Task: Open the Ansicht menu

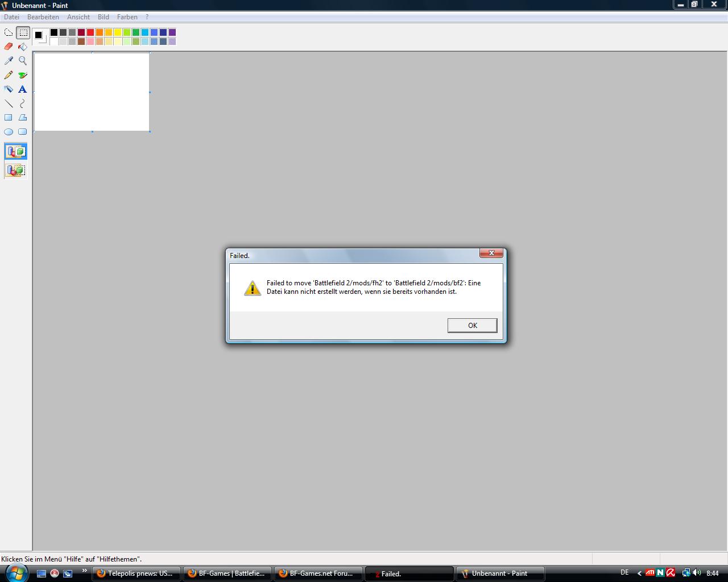Action: point(78,17)
